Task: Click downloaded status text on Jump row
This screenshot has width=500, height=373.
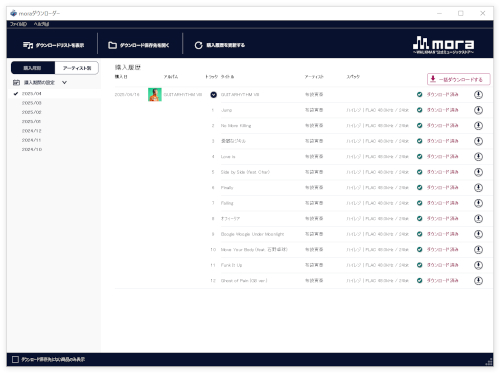Action: (443, 110)
